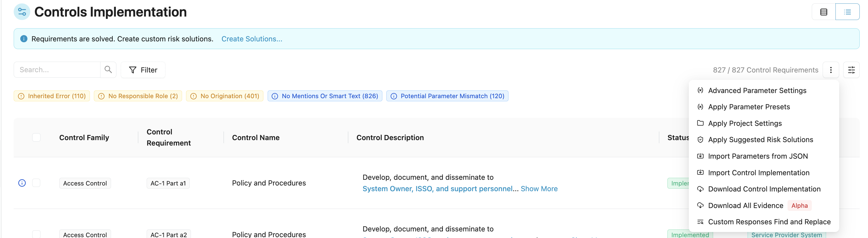Screen dimensions: 868x238
Task: Filter by Potential Parameter Mismatch (120)
Action: [447, 96]
